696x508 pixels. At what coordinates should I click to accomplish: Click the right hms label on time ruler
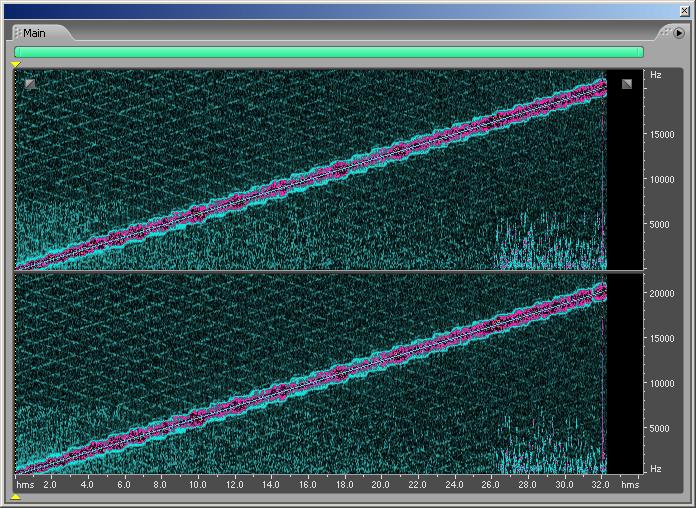pyautogui.click(x=630, y=484)
